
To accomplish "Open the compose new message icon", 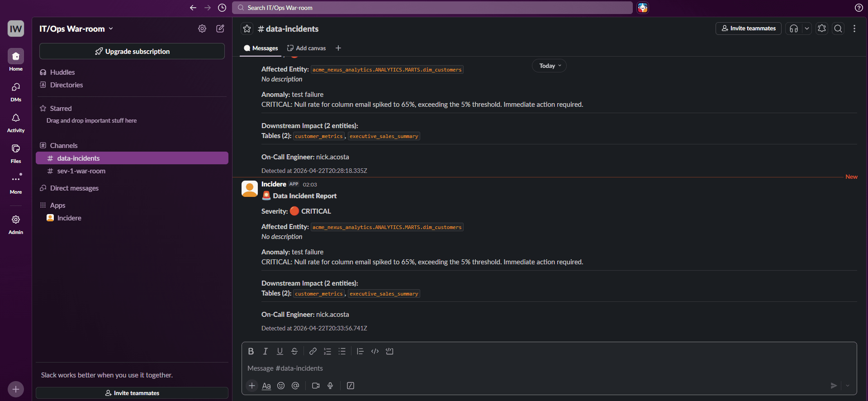I will point(220,29).
